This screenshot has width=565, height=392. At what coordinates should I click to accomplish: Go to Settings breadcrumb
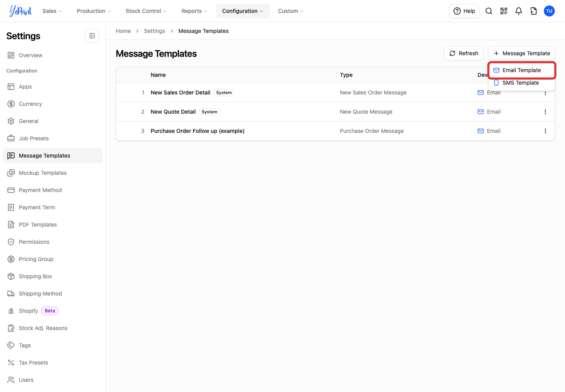[x=155, y=31]
